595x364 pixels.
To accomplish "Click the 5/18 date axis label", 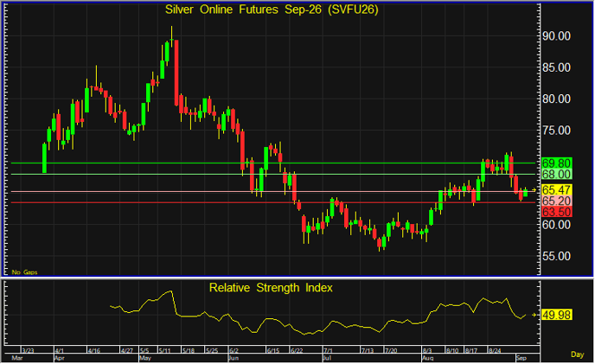I will tap(189, 350).
